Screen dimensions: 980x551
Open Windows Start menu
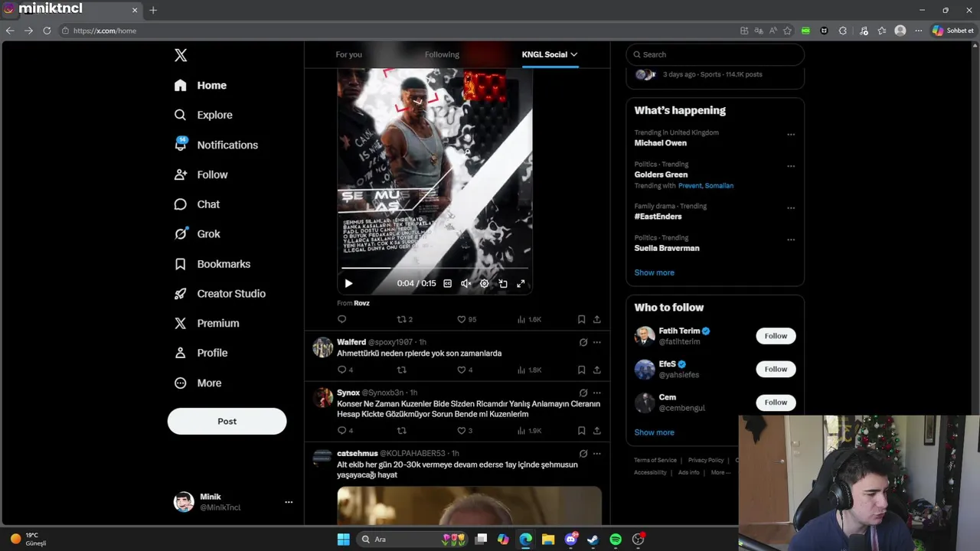point(344,540)
